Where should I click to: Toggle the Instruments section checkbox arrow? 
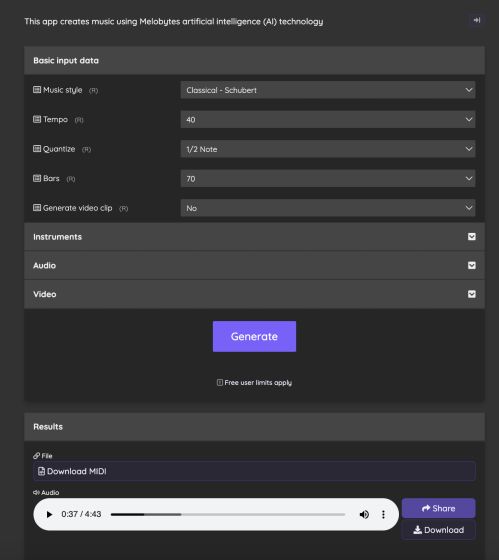coord(471,237)
